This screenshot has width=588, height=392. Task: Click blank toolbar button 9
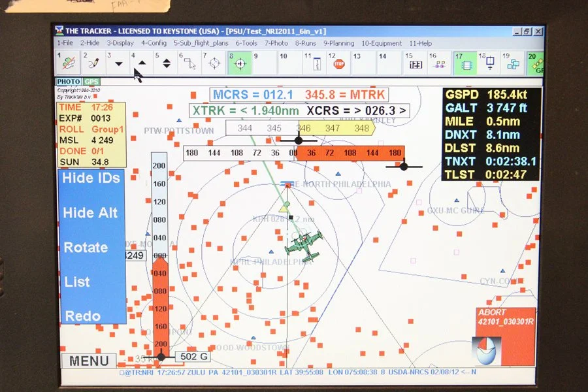pos(265,63)
